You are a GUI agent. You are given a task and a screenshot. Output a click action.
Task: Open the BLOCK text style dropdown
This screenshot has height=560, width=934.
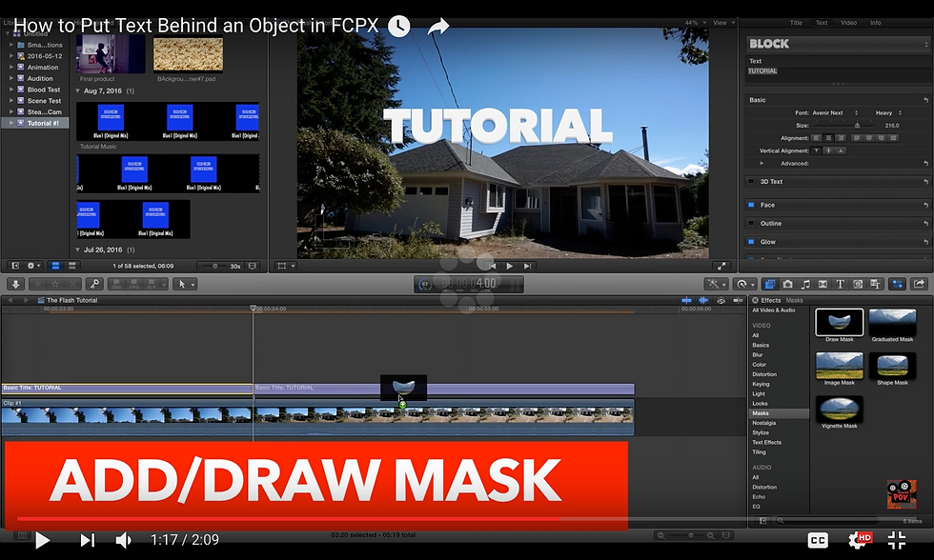[838, 44]
